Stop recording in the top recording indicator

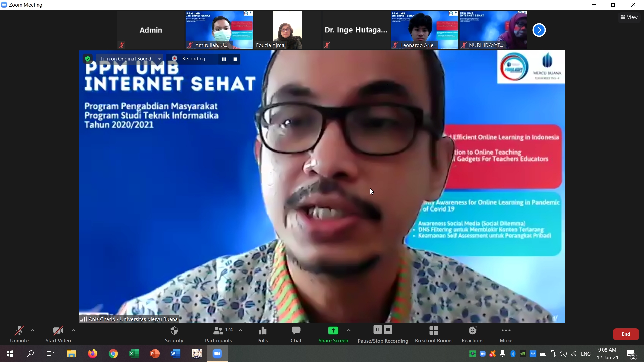click(235, 59)
